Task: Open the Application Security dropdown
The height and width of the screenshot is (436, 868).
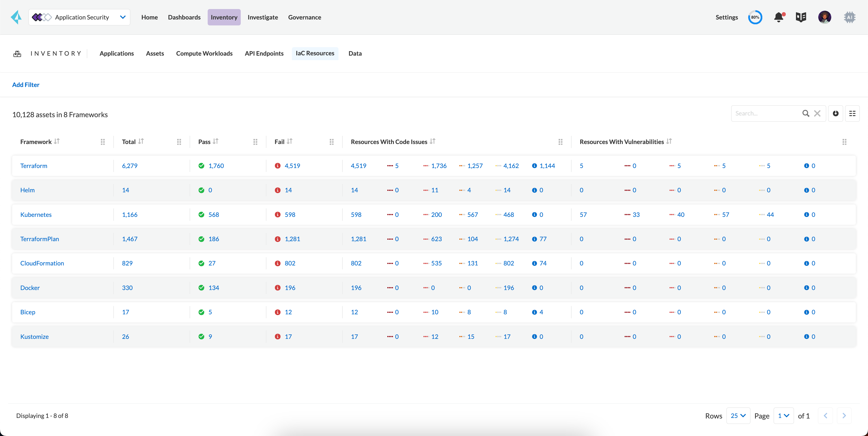Action: pos(79,17)
